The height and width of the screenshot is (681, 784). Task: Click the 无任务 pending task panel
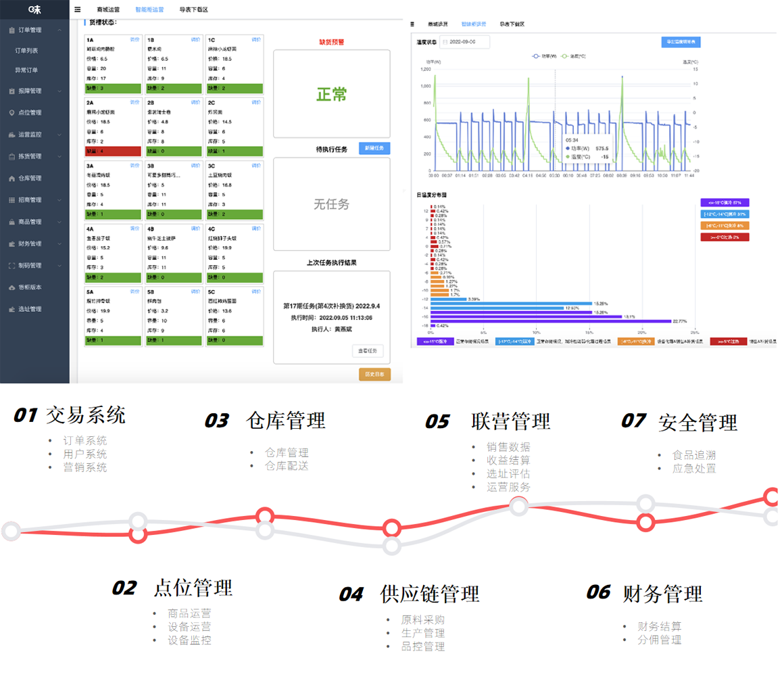click(331, 204)
